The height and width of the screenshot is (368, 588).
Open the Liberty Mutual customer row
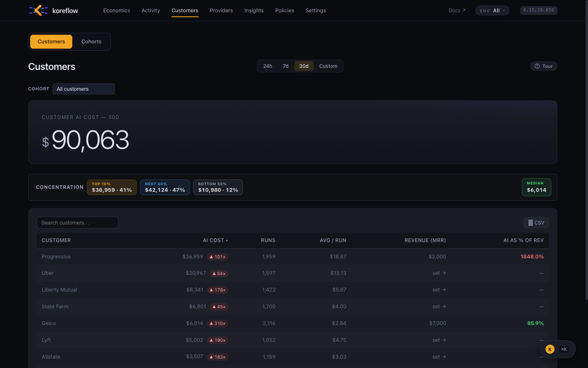pyautogui.click(x=293, y=290)
